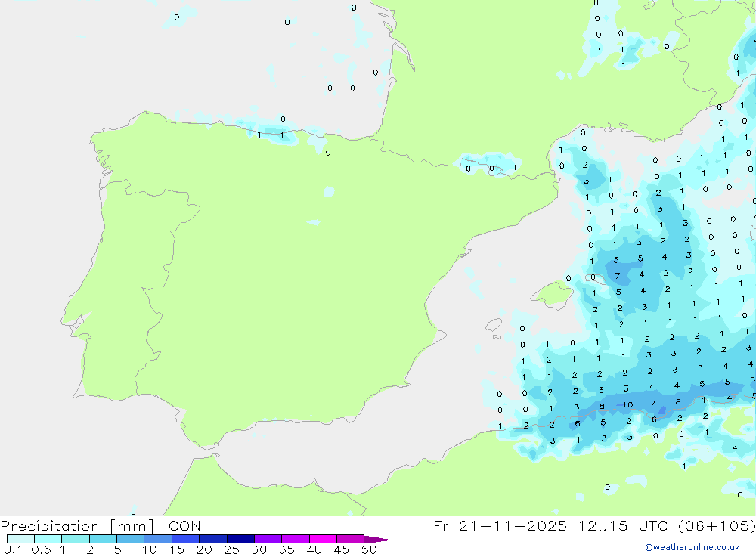Image resolution: width=756 pixels, height=554 pixels.
Task: Click the '35' legend scale value
Action: pyautogui.click(x=287, y=549)
